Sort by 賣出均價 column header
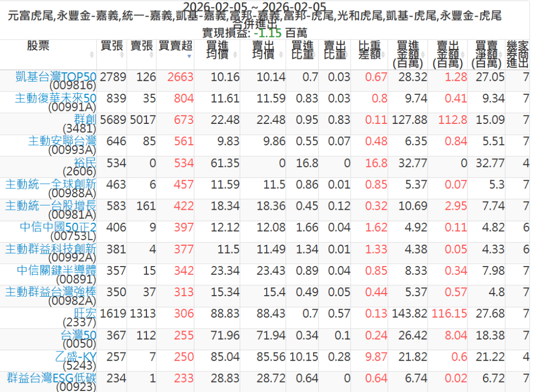Viewport: 533px width, 392px height. coord(263,49)
